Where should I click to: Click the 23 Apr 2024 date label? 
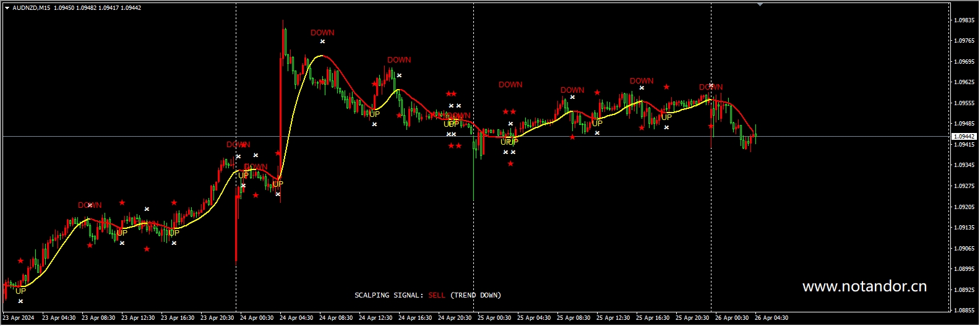[x=19, y=318]
